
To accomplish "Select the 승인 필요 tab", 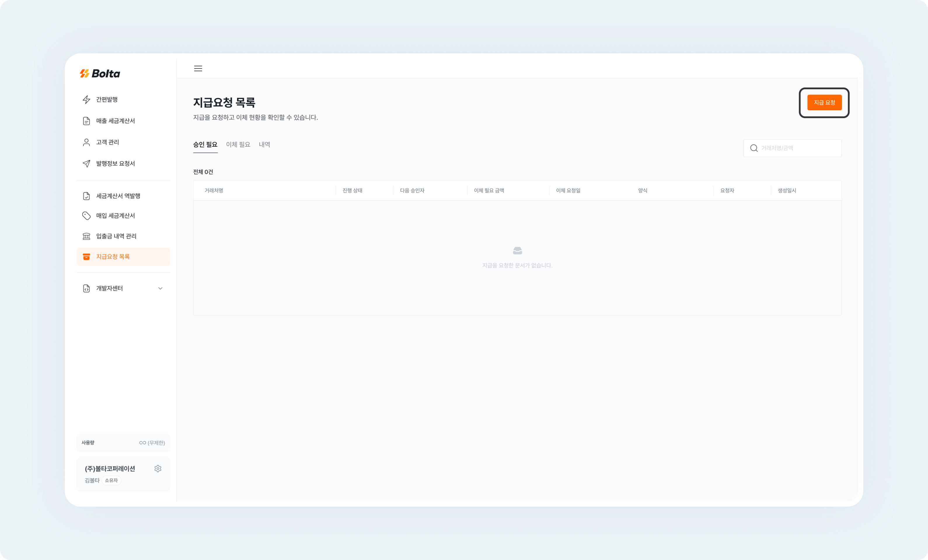I will click(205, 144).
